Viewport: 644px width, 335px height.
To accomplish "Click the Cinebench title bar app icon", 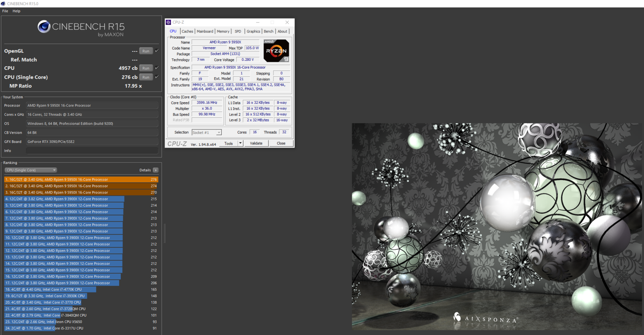I will (x=3, y=4).
